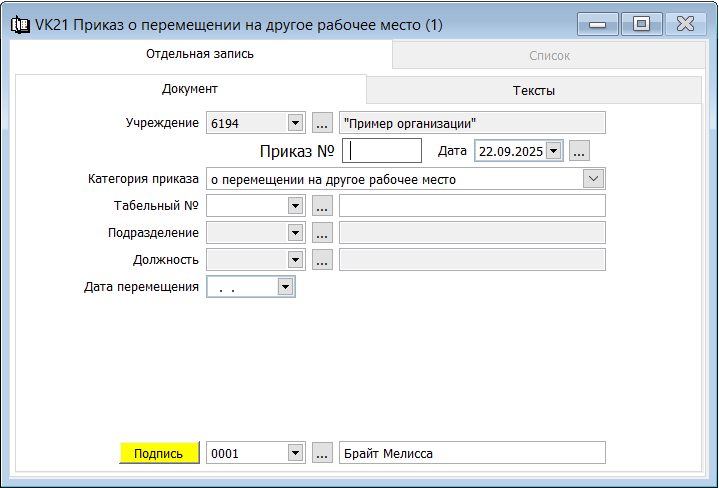
Task: Click the book icon in the title bar
Action: coord(18,23)
